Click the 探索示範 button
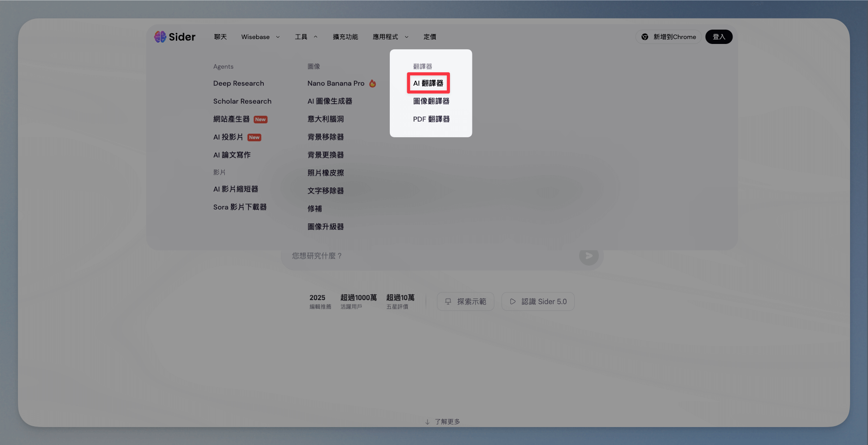868x445 pixels. 465,301
